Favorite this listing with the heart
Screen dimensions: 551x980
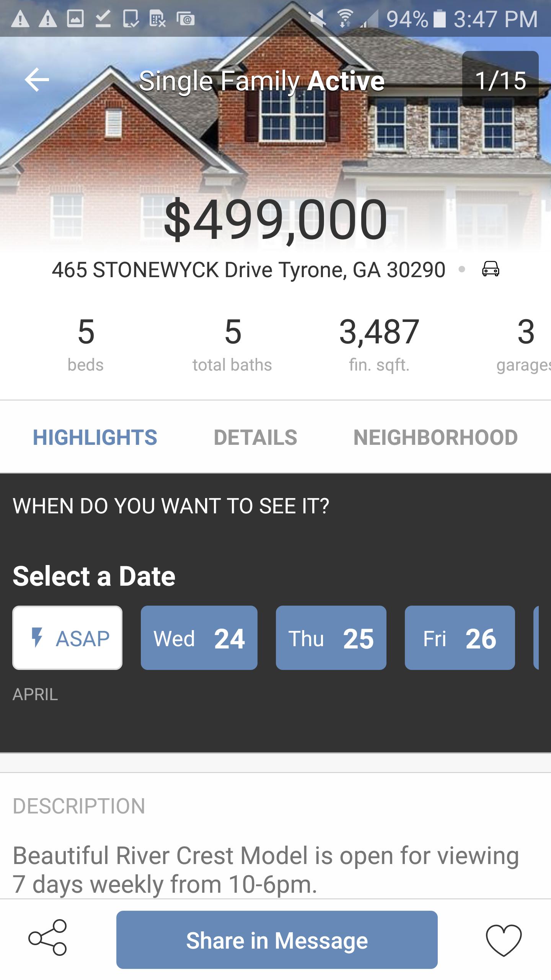(x=504, y=939)
